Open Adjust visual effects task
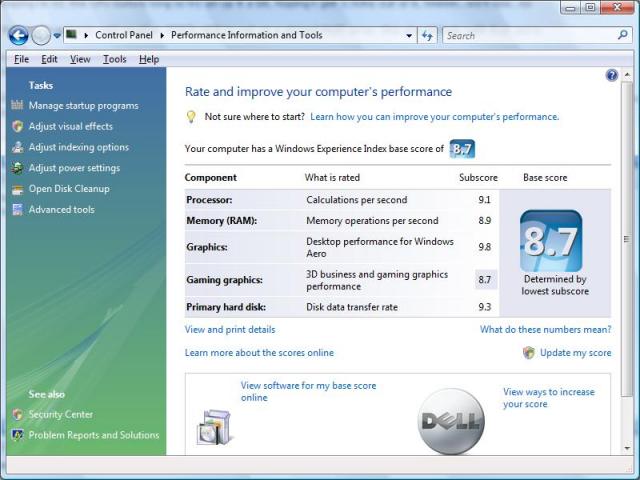 (71, 127)
